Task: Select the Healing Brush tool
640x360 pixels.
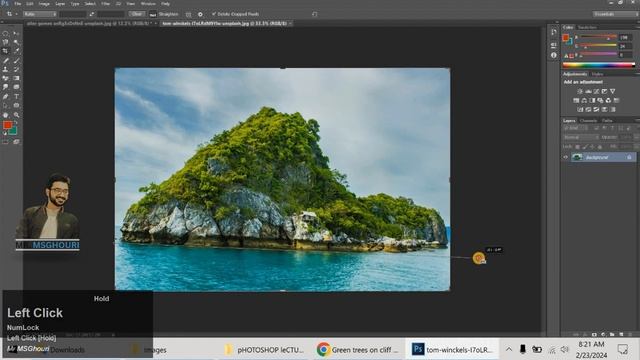Action: [x=6, y=60]
